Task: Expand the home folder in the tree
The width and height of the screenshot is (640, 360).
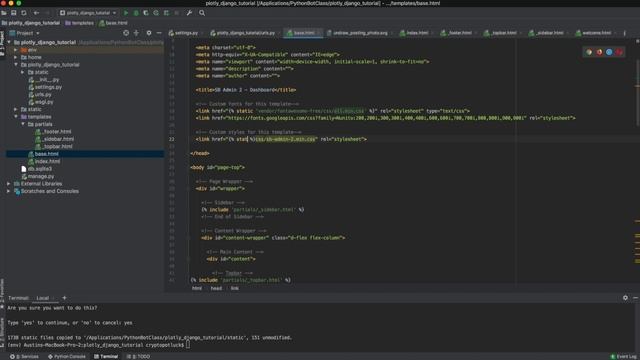Action: coord(16,58)
